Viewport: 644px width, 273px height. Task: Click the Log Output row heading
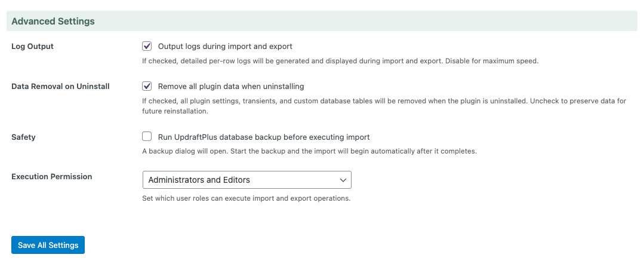(x=32, y=46)
